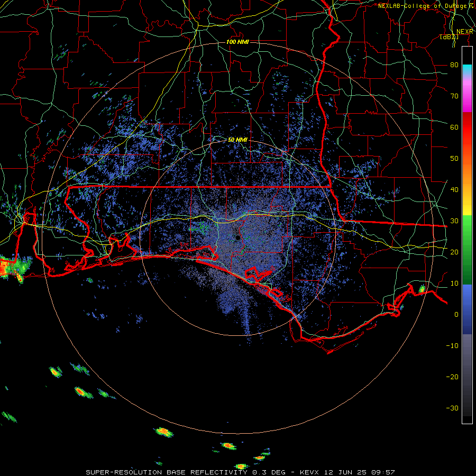Click the 80 value on the dBZ scale
This screenshot has height=476, width=476.
point(454,65)
